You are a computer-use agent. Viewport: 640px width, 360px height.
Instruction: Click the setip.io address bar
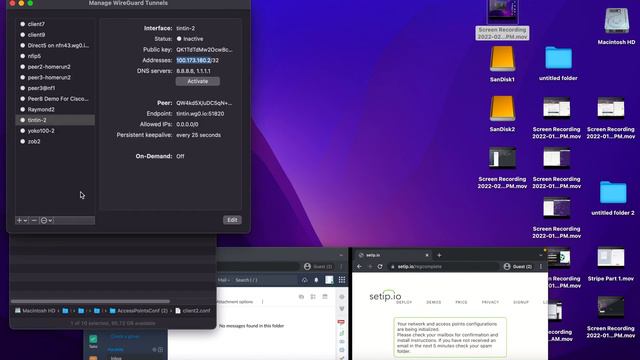pos(443,267)
